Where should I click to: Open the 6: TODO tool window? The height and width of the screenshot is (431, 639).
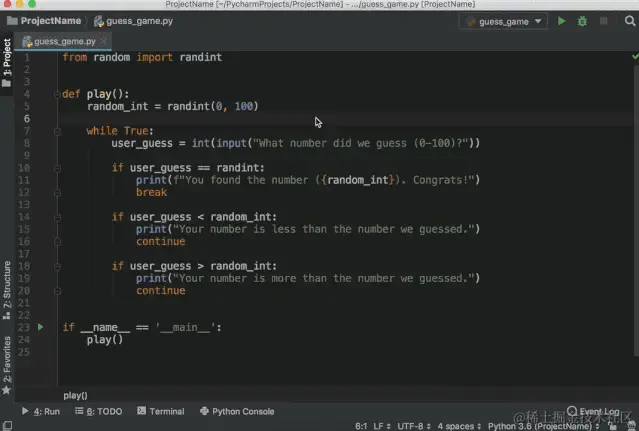pos(99,411)
